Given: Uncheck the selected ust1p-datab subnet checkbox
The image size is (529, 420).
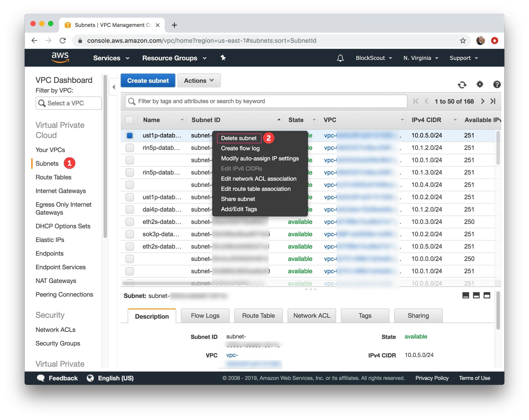Looking at the screenshot, I should [129, 135].
